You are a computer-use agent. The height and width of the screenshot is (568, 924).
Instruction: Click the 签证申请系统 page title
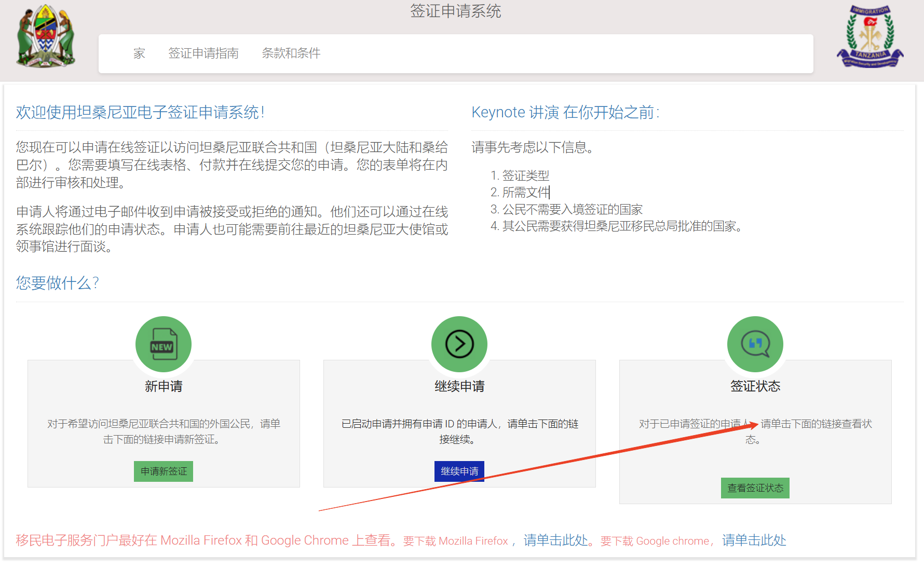455,11
